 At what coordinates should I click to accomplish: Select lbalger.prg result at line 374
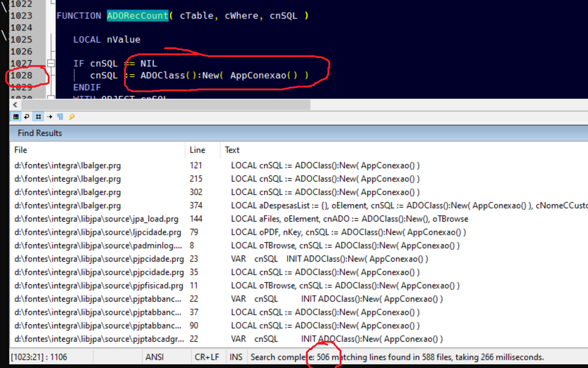[67, 206]
